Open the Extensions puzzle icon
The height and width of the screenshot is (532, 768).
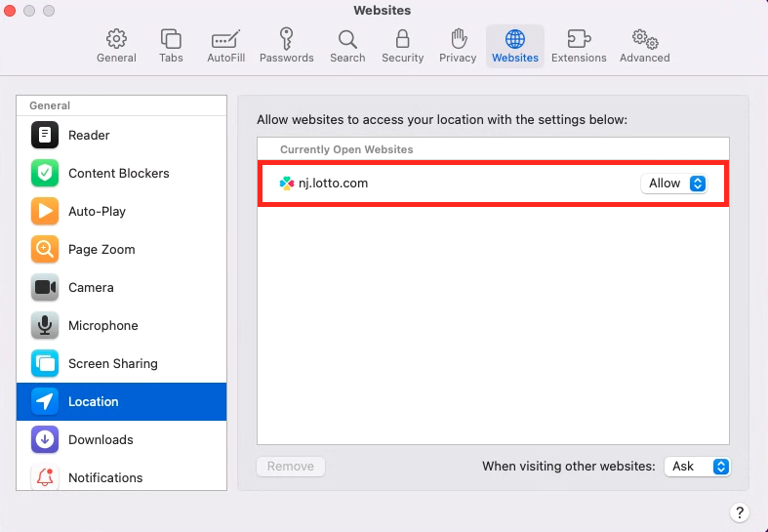coord(579,39)
